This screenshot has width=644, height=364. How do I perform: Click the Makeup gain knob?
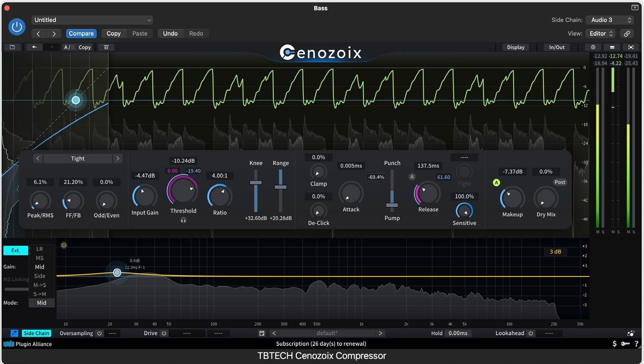512,198
